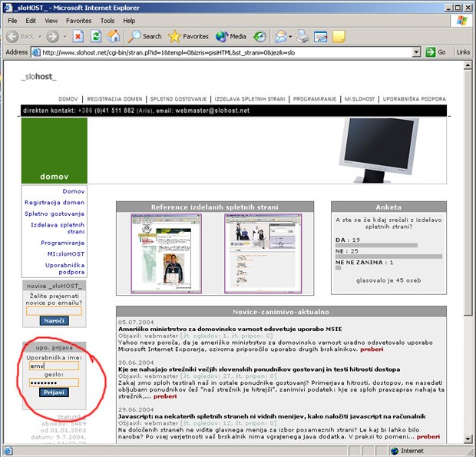
Task: Open sidebar link Programiranje
Action: click(x=62, y=243)
